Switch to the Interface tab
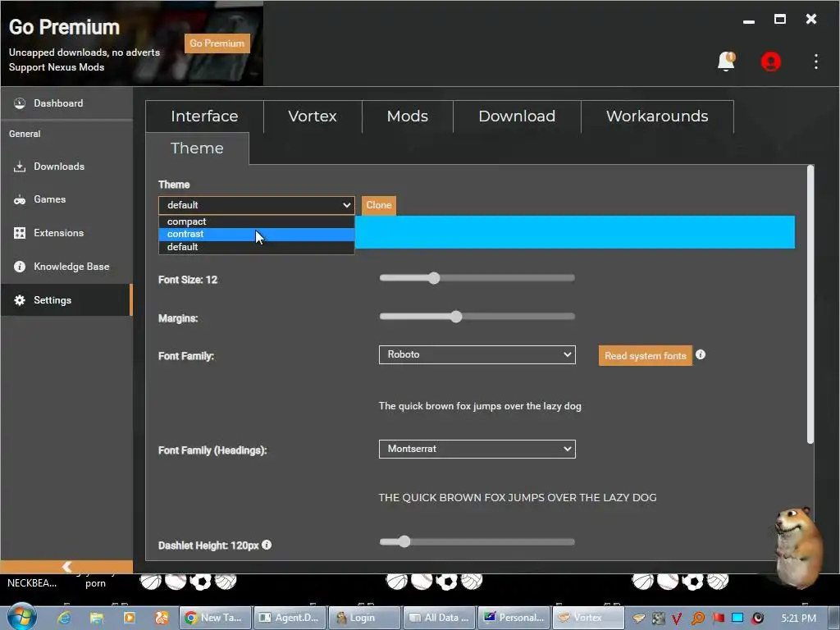840x630 pixels. point(204,116)
